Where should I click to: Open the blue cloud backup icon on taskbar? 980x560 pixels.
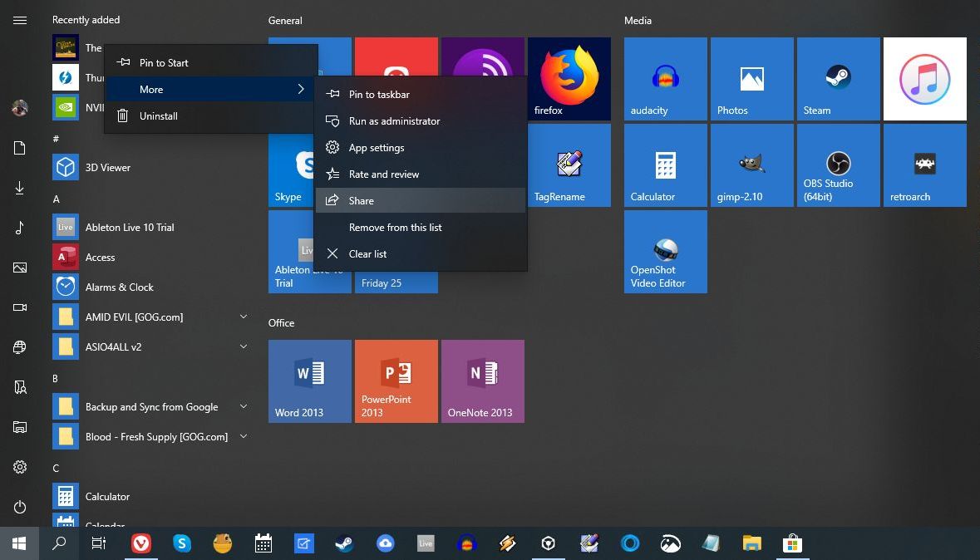(x=385, y=543)
